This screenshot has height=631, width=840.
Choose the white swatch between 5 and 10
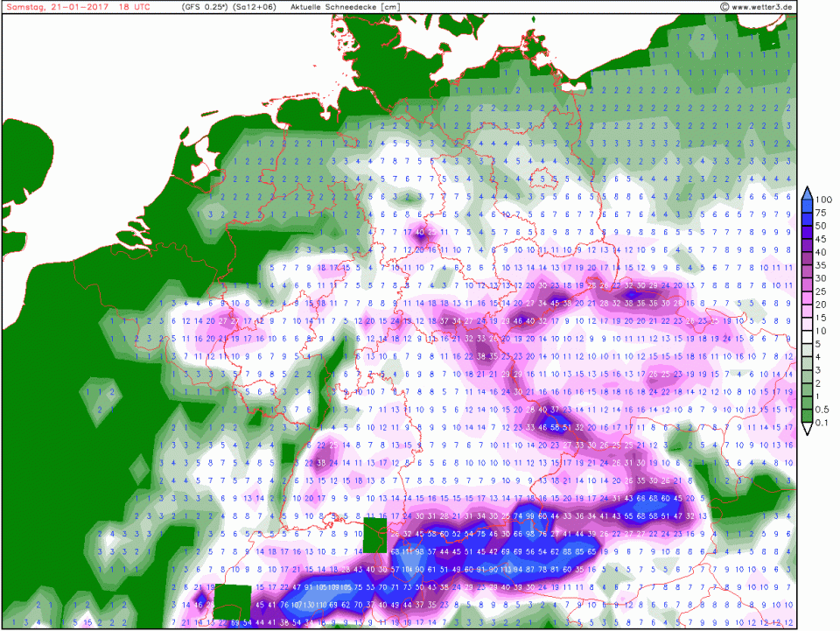click(x=808, y=337)
